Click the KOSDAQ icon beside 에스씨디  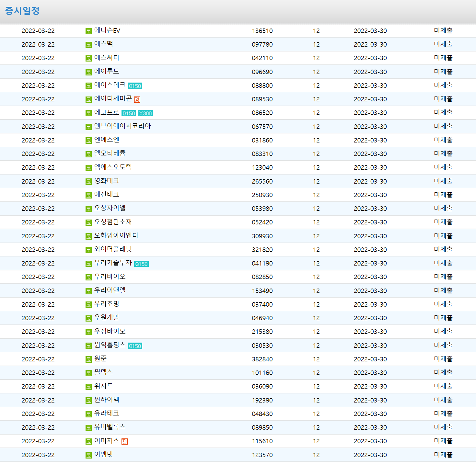(88, 58)
